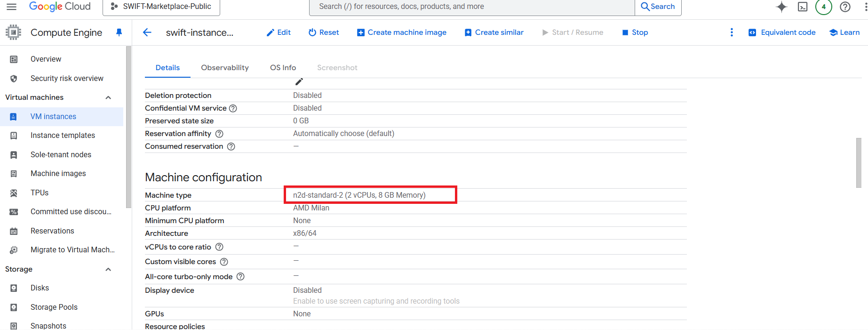Click the n2d-standard-2 machine type value
Image resolution: width=868 pixels, height=330 pixels.
coord(359,195)
